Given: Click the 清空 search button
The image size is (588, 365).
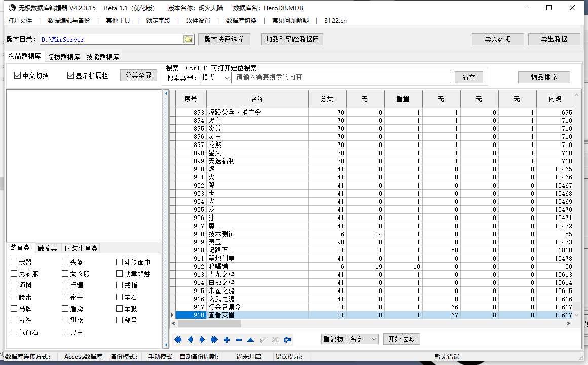Looking at the screenshot, I should [469, 77].
